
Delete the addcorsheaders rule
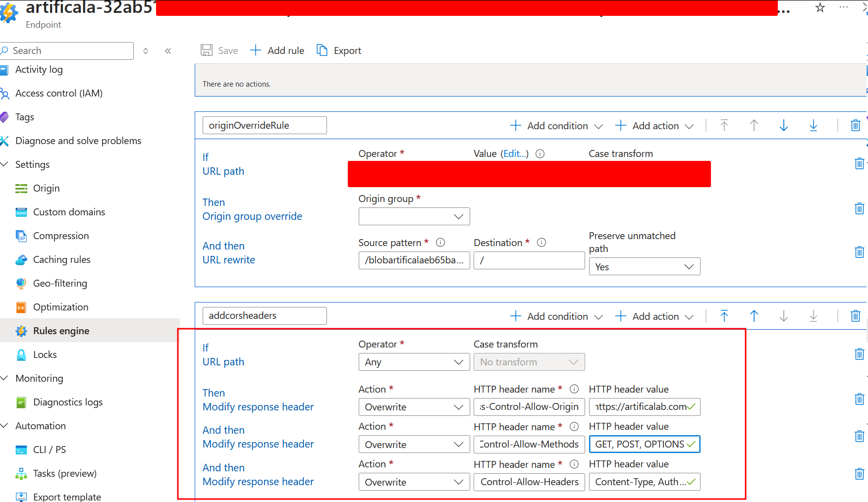pyautogui.click(x=856, y=316)
